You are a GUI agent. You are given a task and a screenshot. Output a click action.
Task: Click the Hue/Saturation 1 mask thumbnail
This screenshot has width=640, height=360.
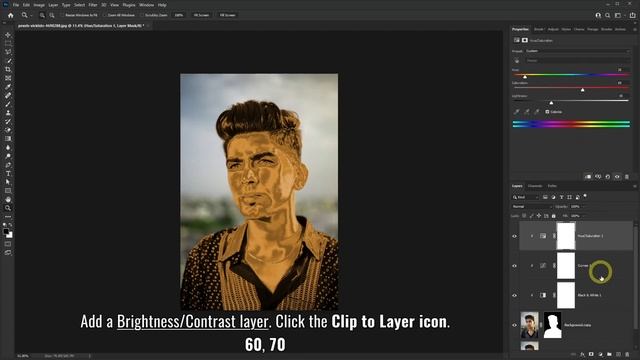tap(566, 236)
